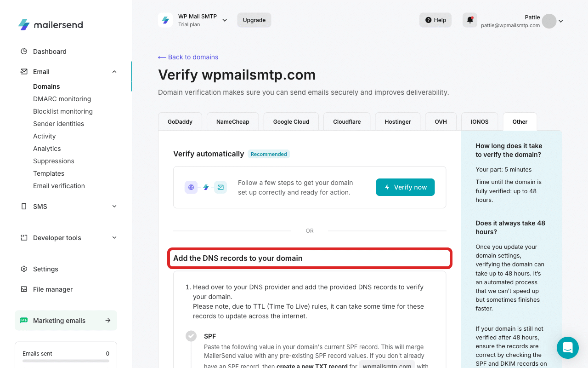The width and height of the screenshot is (588, 368).
Task: Click the Verify now button
Action: click(x=405, y=187)
